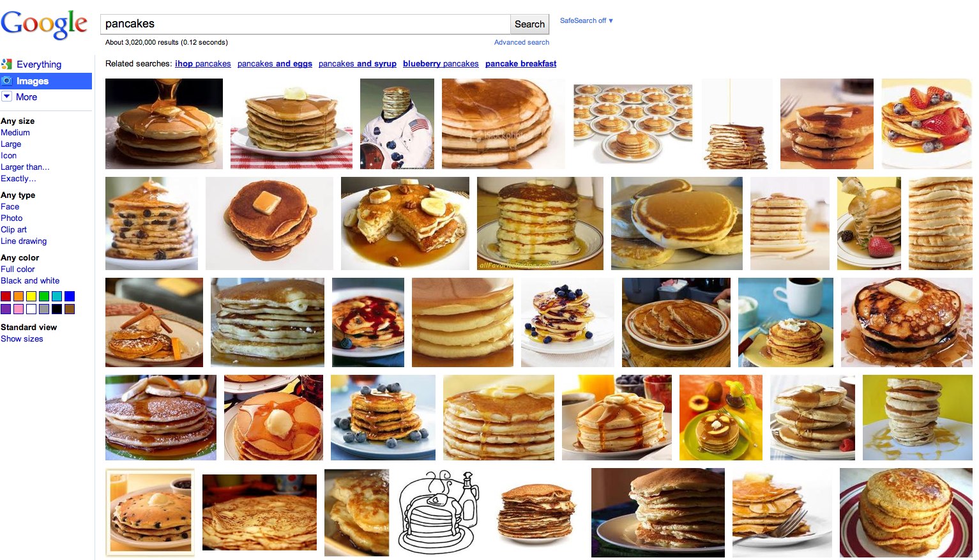This screenshot has width=979, height=560.
Task: Pick the pink color swatch filter
Action: (x=19, y=309)
